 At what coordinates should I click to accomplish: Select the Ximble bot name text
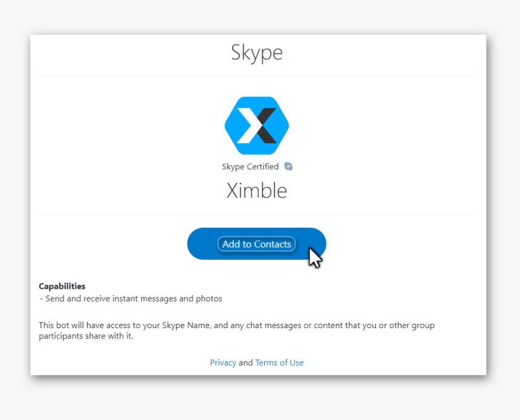(x=257, y=190)
